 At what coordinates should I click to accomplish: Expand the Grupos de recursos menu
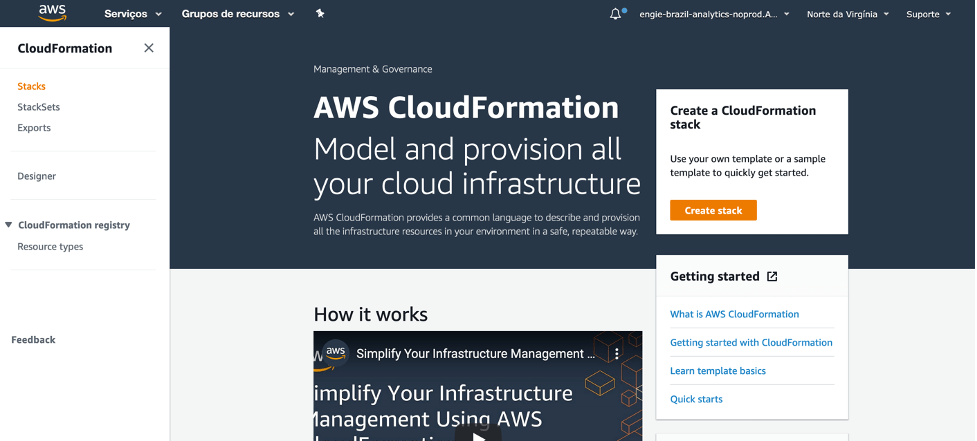coord(238,14)
